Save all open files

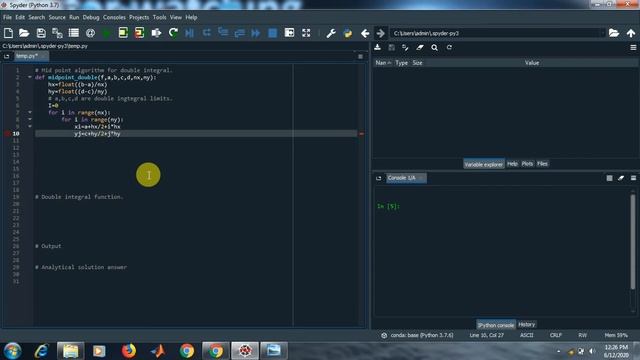(57, 33)
